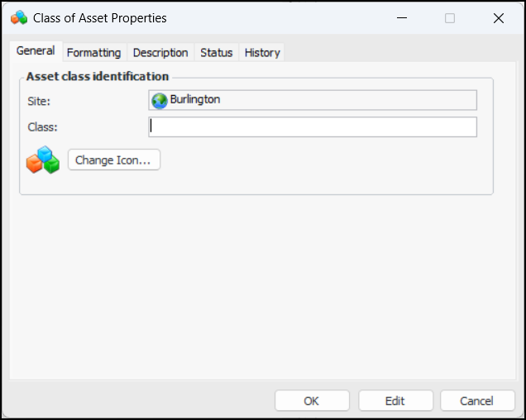The height and width of the screenshot is (420, 526).
Task: Confirm with the OK button
Action: pos(312,401)
